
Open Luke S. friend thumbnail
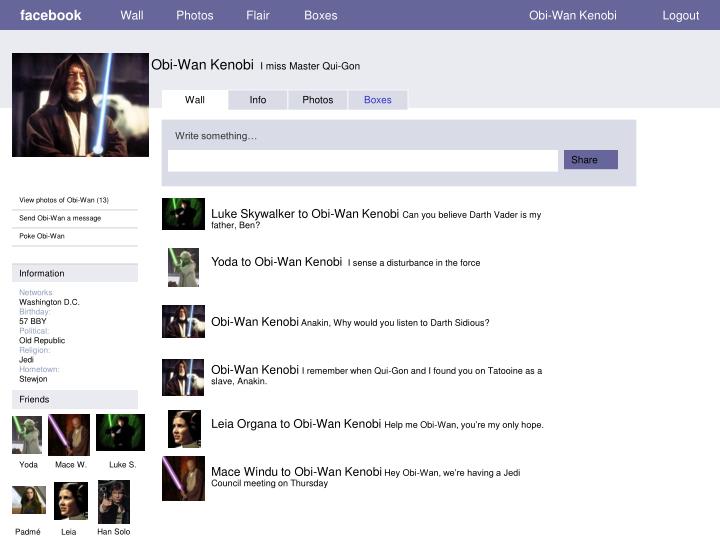[120, 432]
